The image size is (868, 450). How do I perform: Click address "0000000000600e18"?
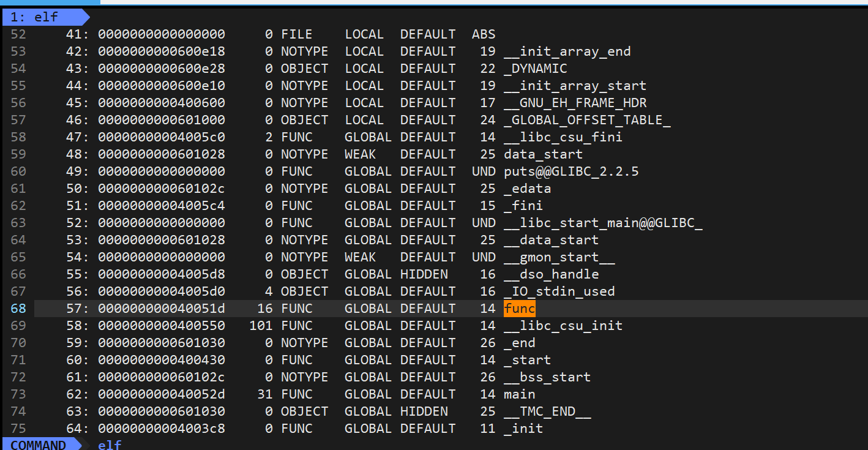(x=162, y=51)
